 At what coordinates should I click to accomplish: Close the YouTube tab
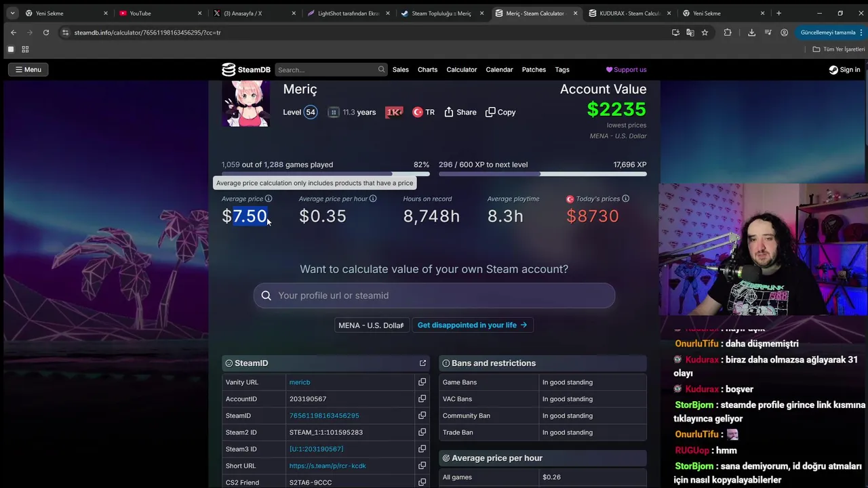coord(199,13)
